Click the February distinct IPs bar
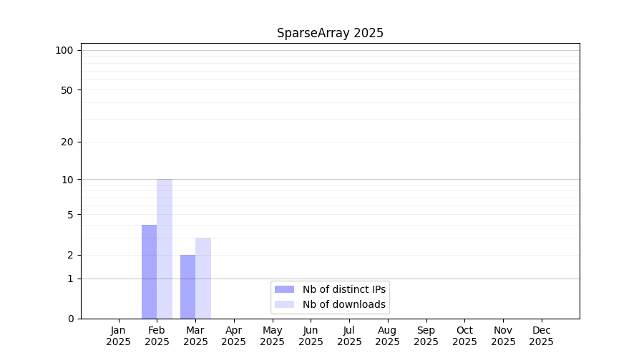Screen dimensions: 644x358 point(149,272)
